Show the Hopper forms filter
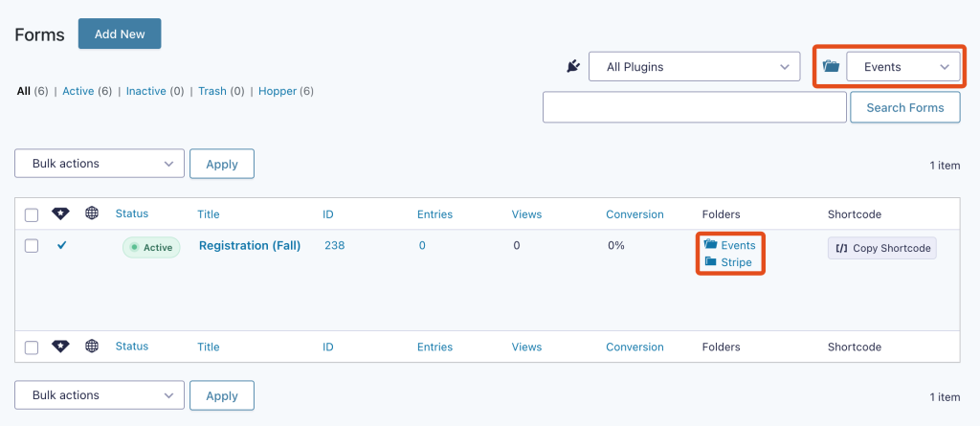The width and height of the screenshot is (980, 426). click(278, 91)
